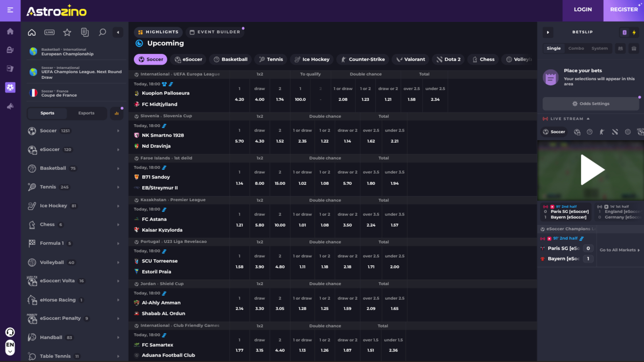Select the Combo bet type

pos(576,48)
